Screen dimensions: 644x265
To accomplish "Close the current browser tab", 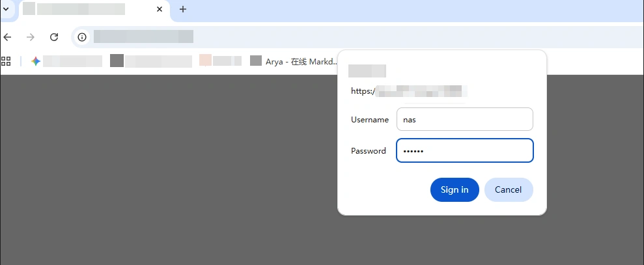I will (x=160, y=9).
